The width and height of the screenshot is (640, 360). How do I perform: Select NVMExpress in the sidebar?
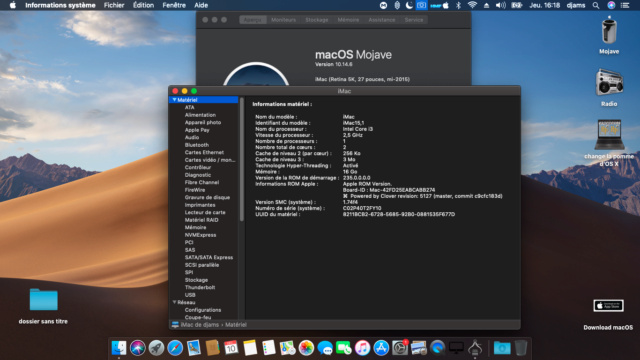[x=200, y=235]
